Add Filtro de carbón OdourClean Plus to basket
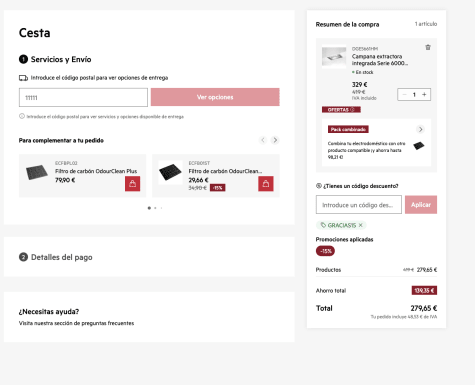 132,184
